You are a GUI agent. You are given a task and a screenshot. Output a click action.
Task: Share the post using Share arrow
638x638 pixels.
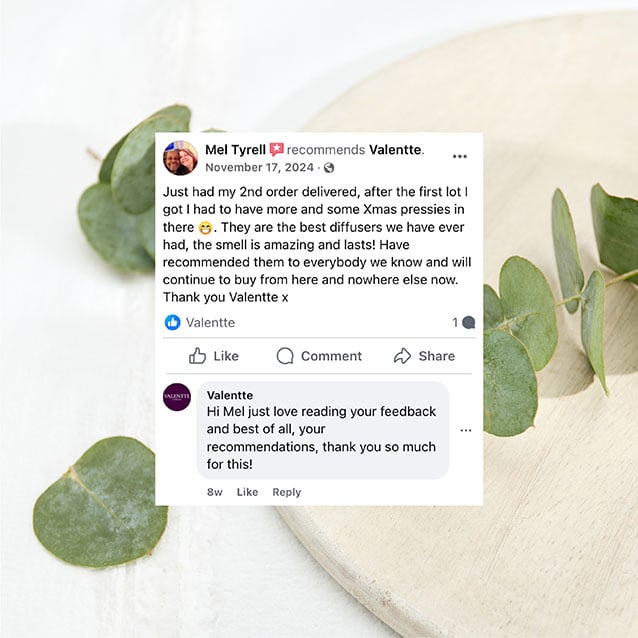(x=424, y=356)
